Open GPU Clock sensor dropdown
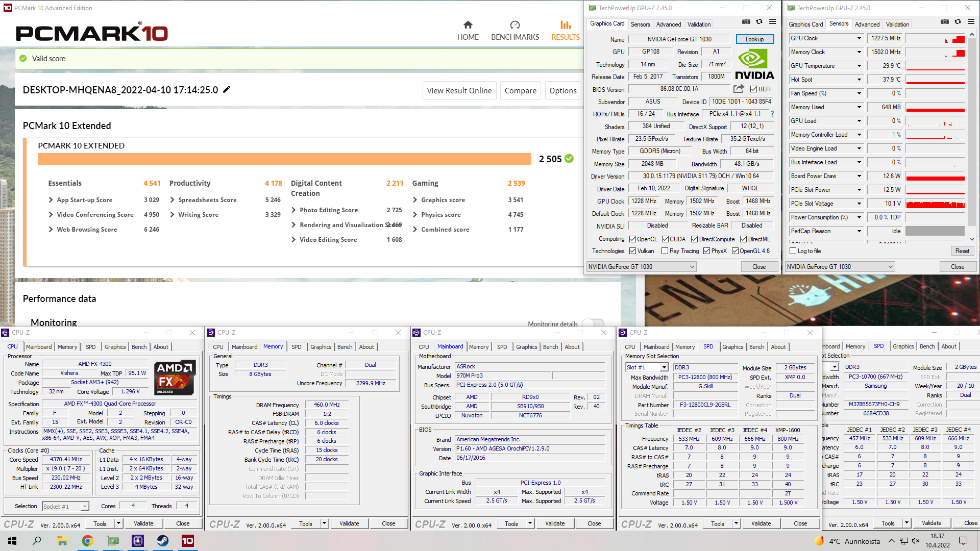 pyautogui.click(x=859, y=38)
